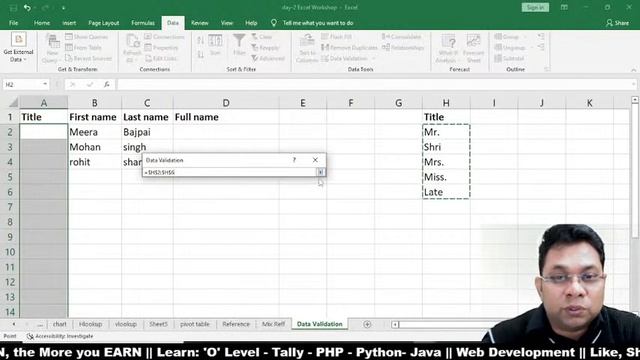Open the Help ribbon tab
The height and width of the screenshot is (360, 640).
point(251,23)
